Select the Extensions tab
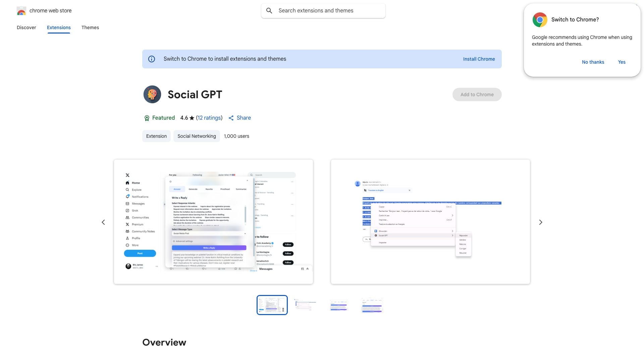644x362 pixels. [x=59, y=27]
